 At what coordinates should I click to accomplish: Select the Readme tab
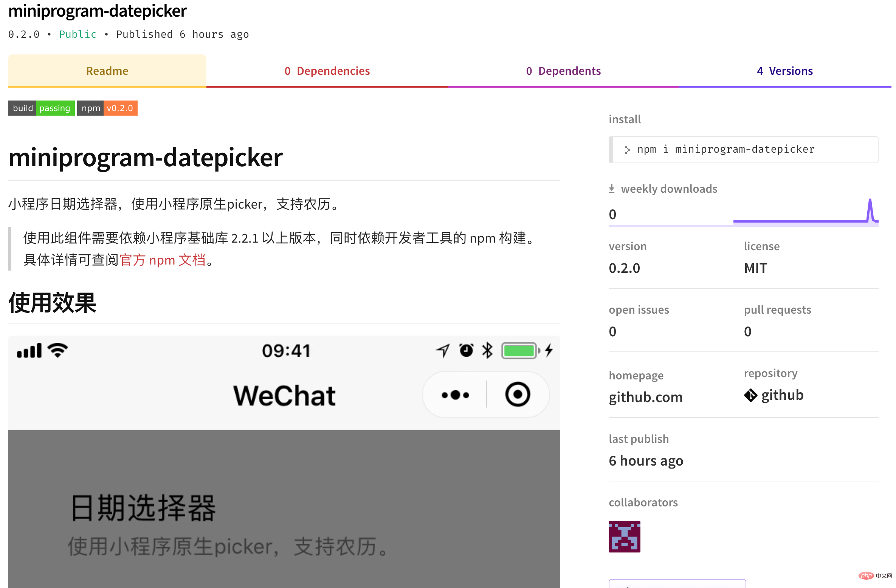tap(108, 70)
